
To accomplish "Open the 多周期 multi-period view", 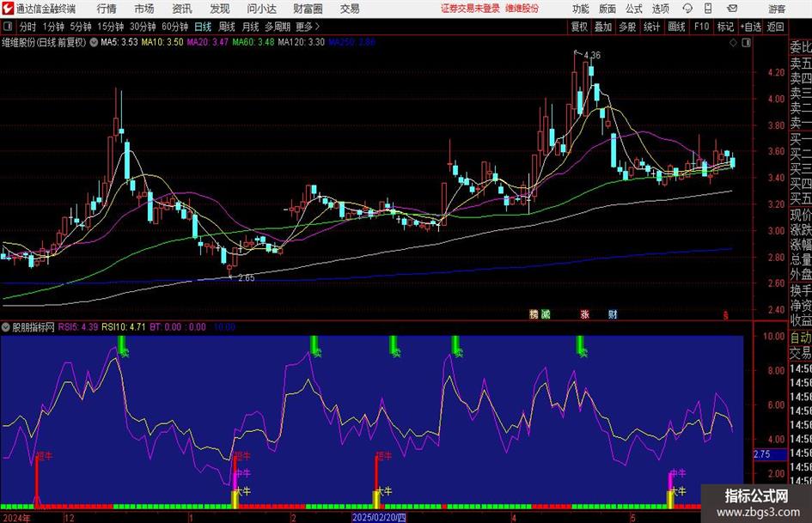I will point(278,27).
